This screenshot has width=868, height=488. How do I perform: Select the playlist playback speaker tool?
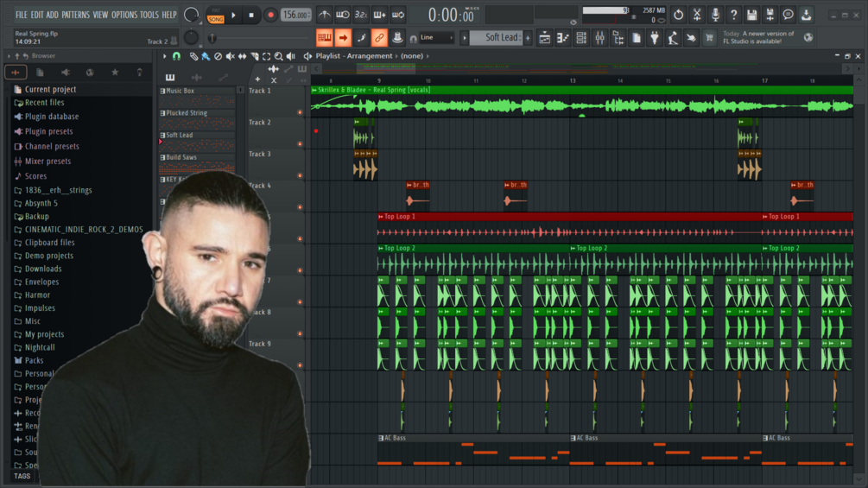coord(291,56)
